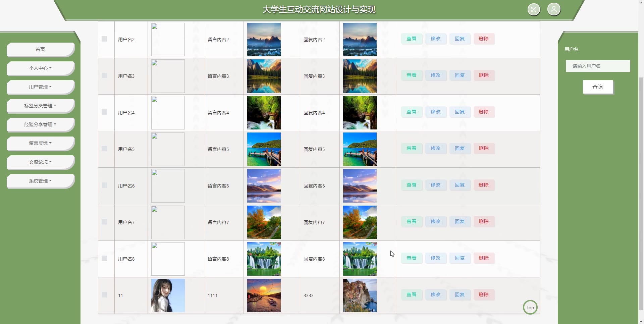Open 回复内容5 pier lake picture
Screen dimensions: 644x324
click(360, 149)
